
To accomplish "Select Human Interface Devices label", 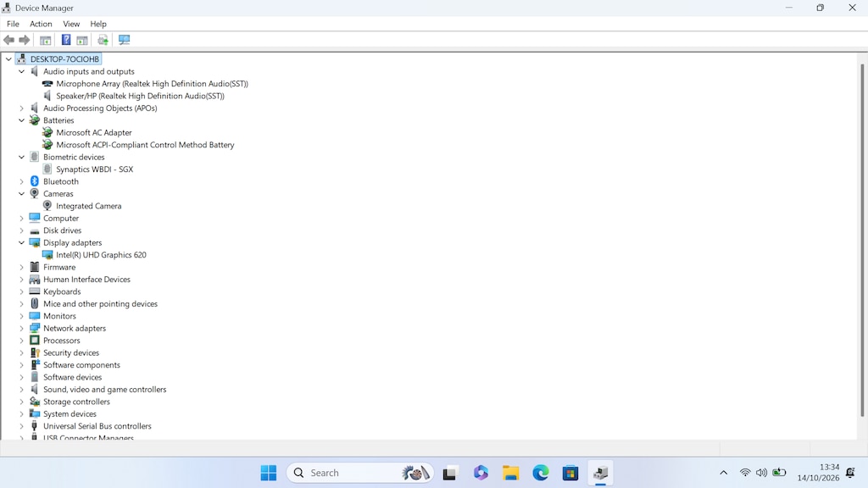I will 87,280.
